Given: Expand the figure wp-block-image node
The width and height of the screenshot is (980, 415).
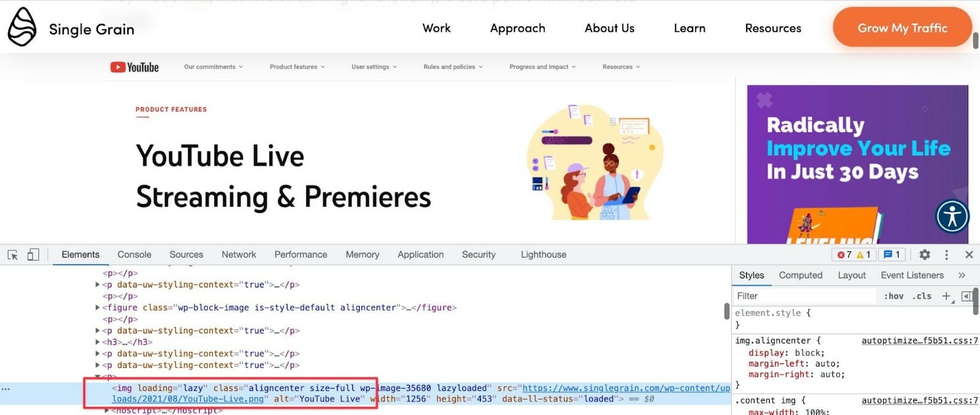Looking at the screenshot, I should [97, 308].
